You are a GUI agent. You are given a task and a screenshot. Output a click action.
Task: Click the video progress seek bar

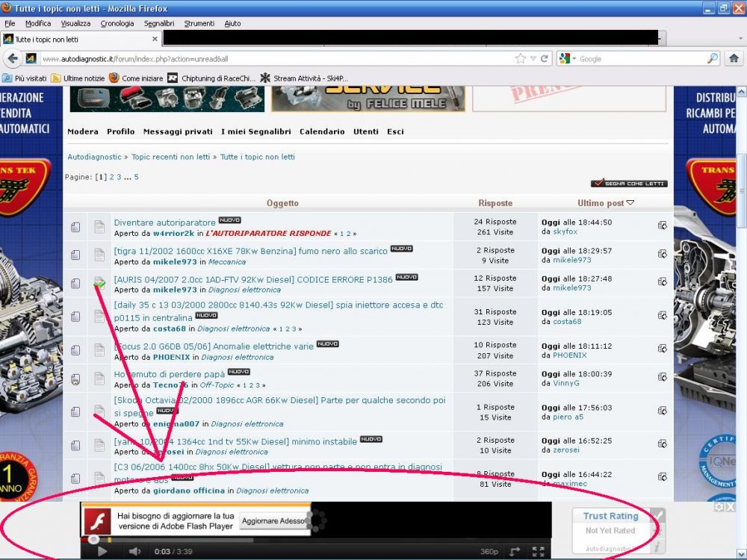coord(299,539)
